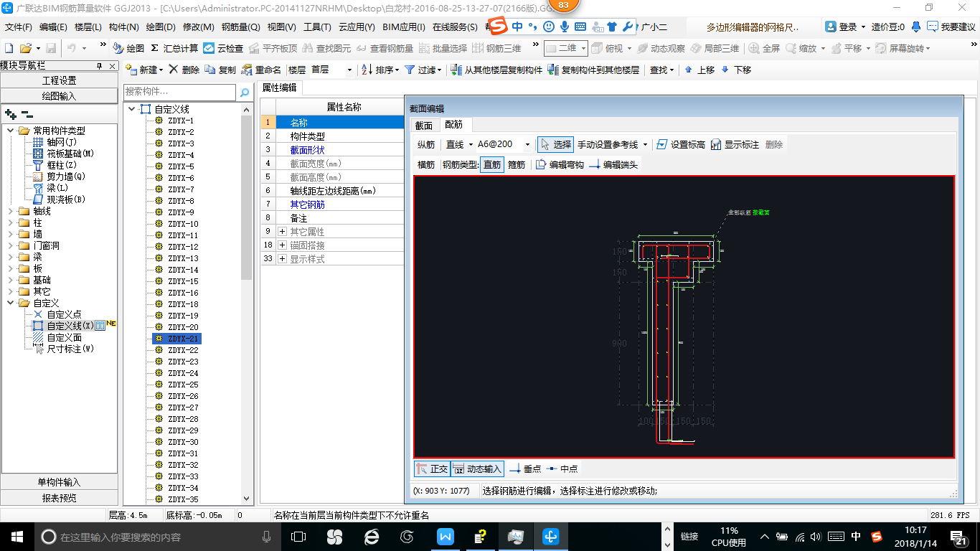Select 直筋 rebar type
980x551 pixels.
492,164
